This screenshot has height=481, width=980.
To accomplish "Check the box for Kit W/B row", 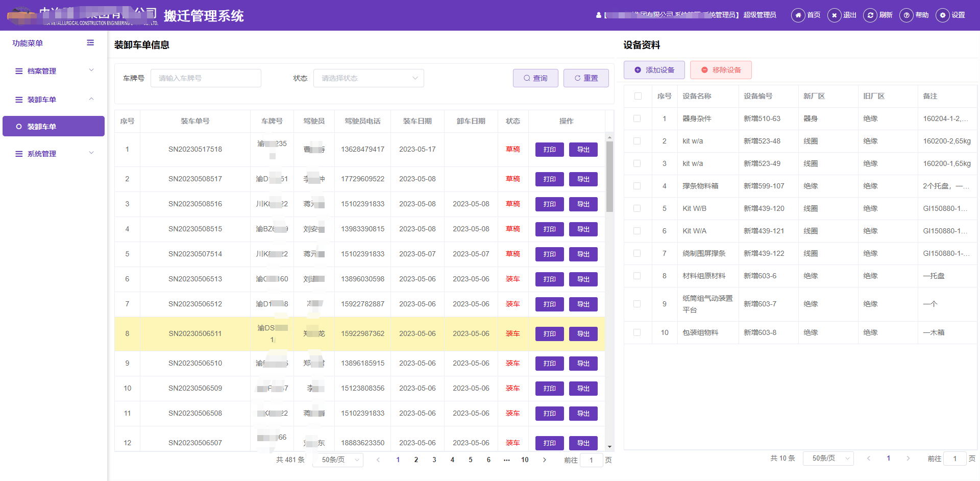I will coord(637,208).
